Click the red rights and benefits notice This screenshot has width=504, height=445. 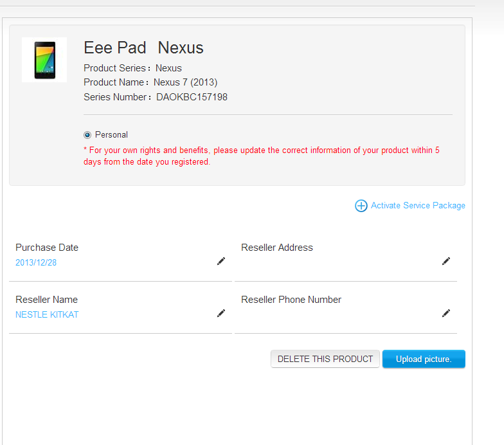[x=261, y=156]
